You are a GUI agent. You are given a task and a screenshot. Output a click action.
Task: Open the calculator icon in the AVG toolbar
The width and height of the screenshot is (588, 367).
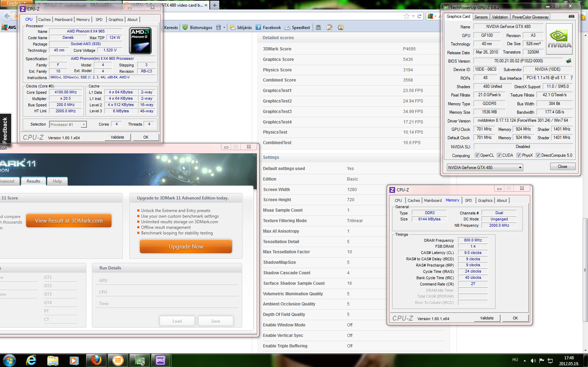pyautogui.click(x=318, y=27)
